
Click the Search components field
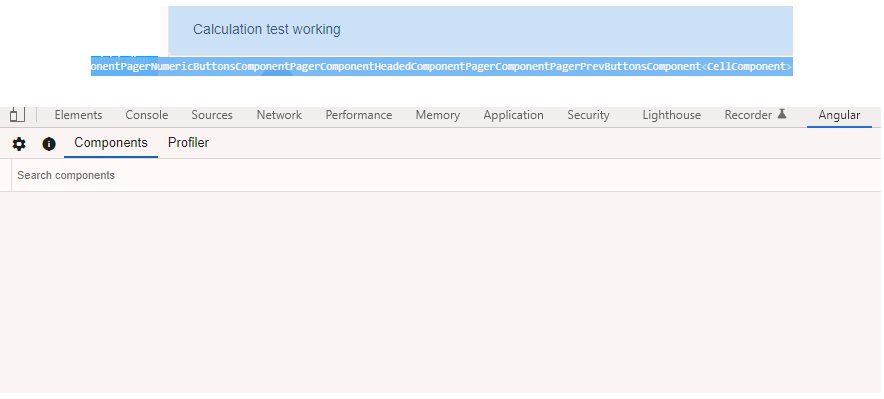click(x=445, y=175)
